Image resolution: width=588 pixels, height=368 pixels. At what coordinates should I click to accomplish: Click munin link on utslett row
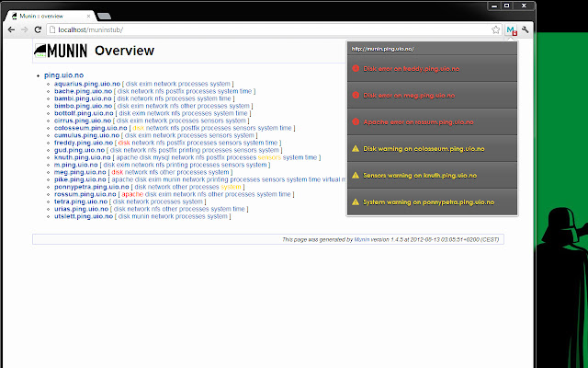[x=141, y=216]
